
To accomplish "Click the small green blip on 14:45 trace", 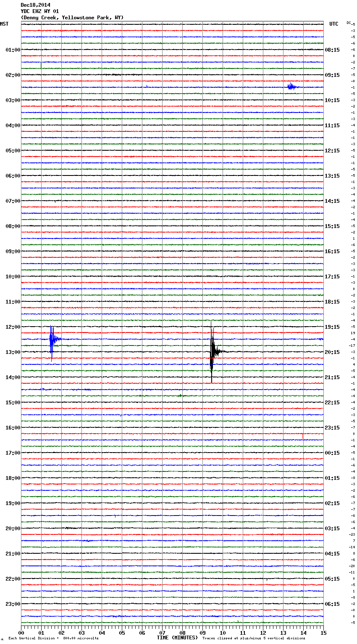I will pos(180,395).
